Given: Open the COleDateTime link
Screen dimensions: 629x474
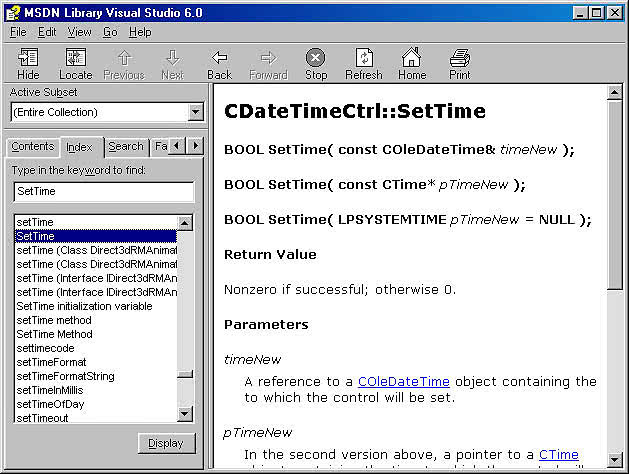Looking at the screenshot, I should (404, 381).
